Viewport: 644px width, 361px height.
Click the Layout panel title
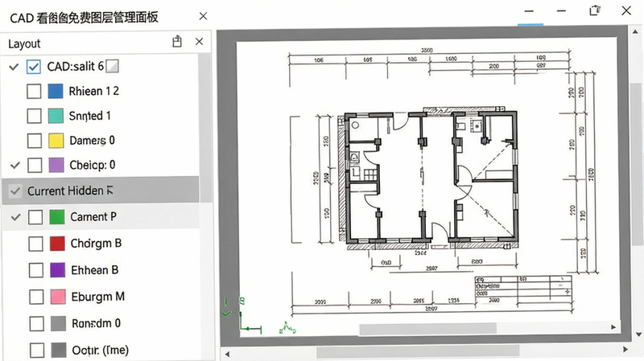[24, 43]
